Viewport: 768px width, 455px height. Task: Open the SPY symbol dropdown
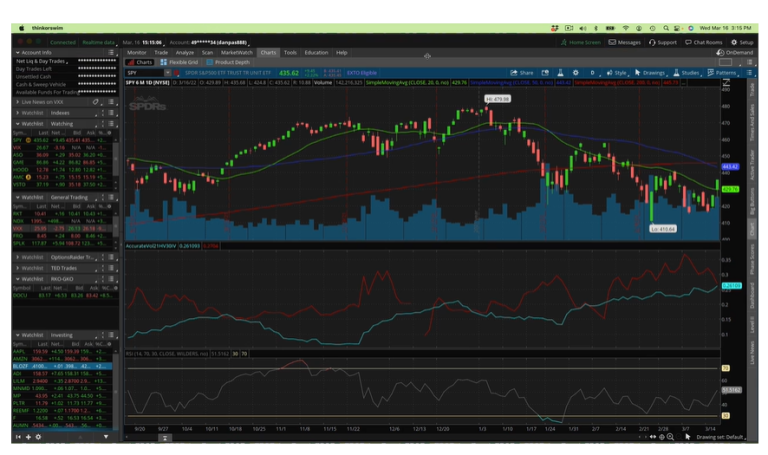click(x=167, y=73)
